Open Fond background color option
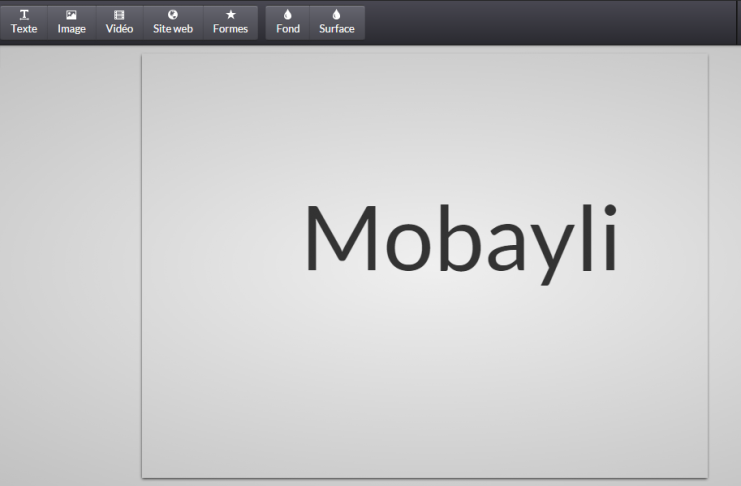The image size is (741, 486). point(288,22)
